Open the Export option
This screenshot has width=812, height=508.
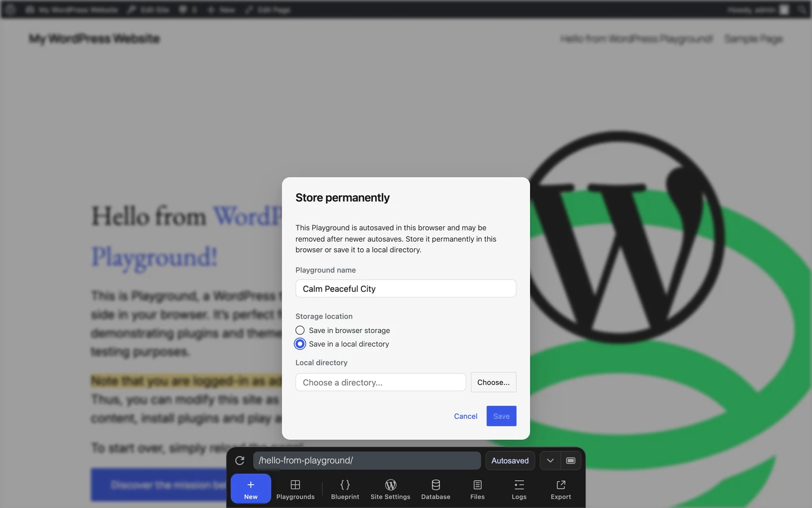click(561, 489)
